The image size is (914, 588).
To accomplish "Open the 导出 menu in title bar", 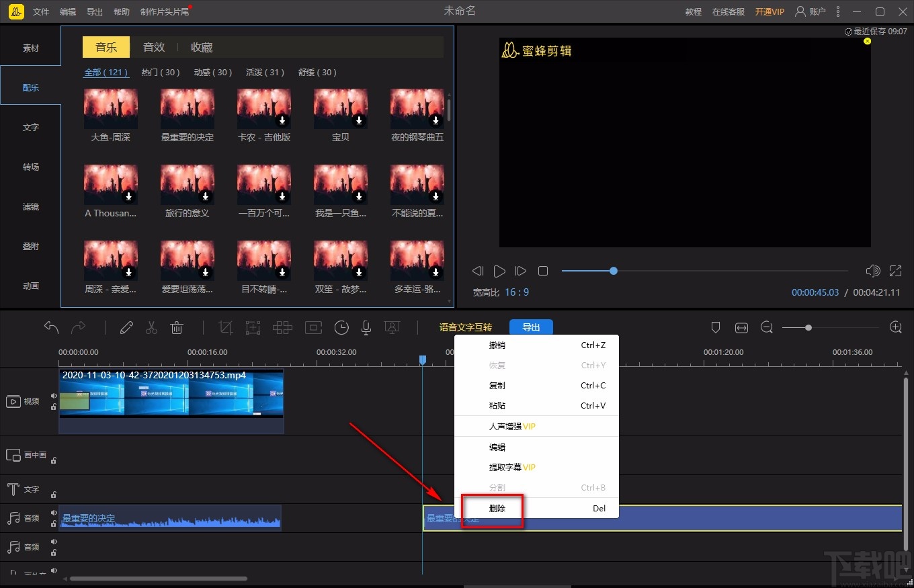I will click(x=95, y=12).
